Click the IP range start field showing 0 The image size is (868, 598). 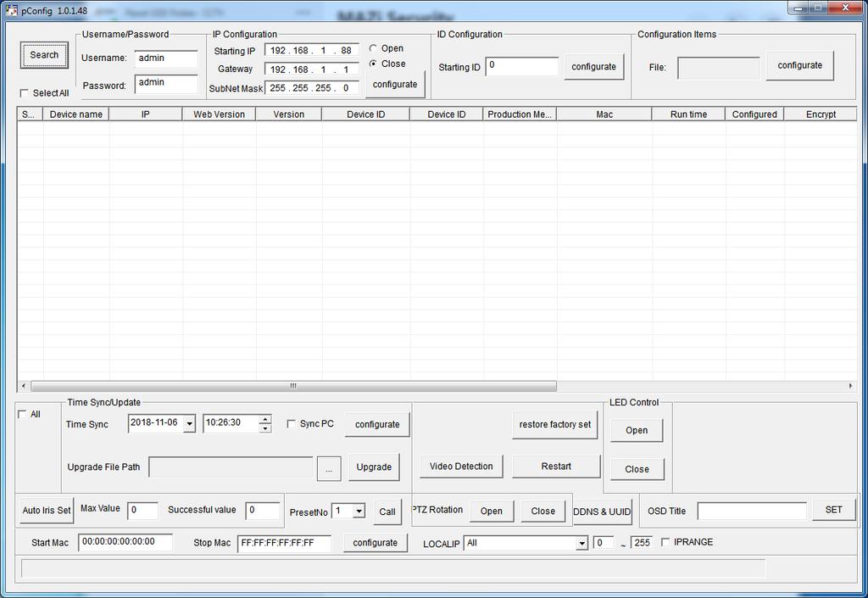tap(603, 543)
